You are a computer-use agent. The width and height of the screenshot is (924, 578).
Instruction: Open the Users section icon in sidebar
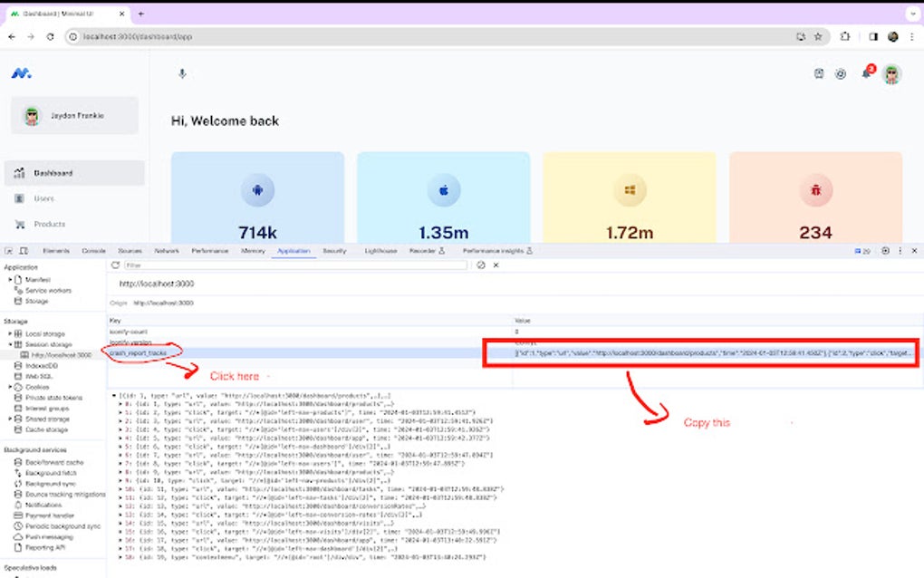pyautogui.click(x=20, y=198)
